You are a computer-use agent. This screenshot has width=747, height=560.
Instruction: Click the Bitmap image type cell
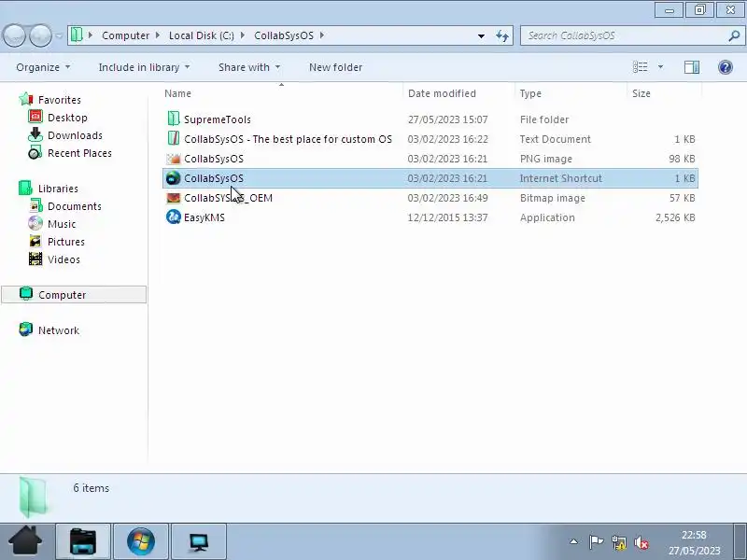tap(553, 198)
